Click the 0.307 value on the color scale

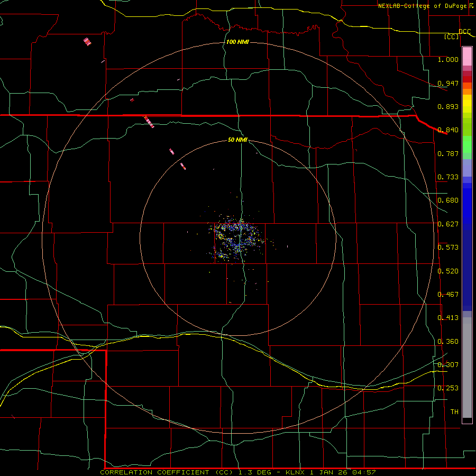pyautogui.click(x=448, y=364)
